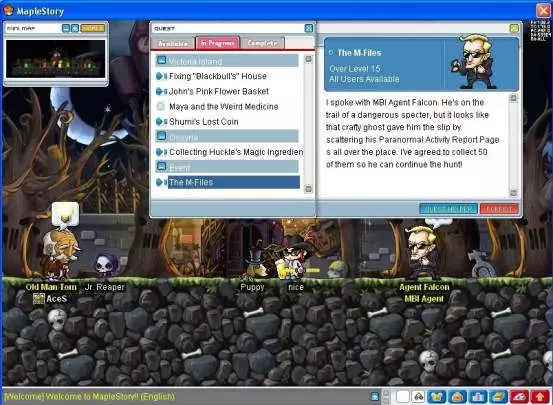Click the red eraser-like icon in bottom bar

[x=519, y=397]
